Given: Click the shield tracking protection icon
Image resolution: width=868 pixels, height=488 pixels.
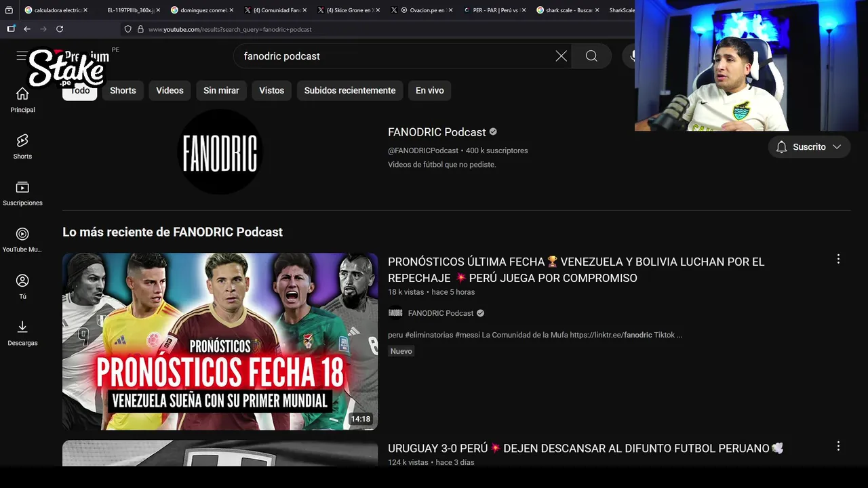Looking at the screenshot, I should (x=127, y=29).
